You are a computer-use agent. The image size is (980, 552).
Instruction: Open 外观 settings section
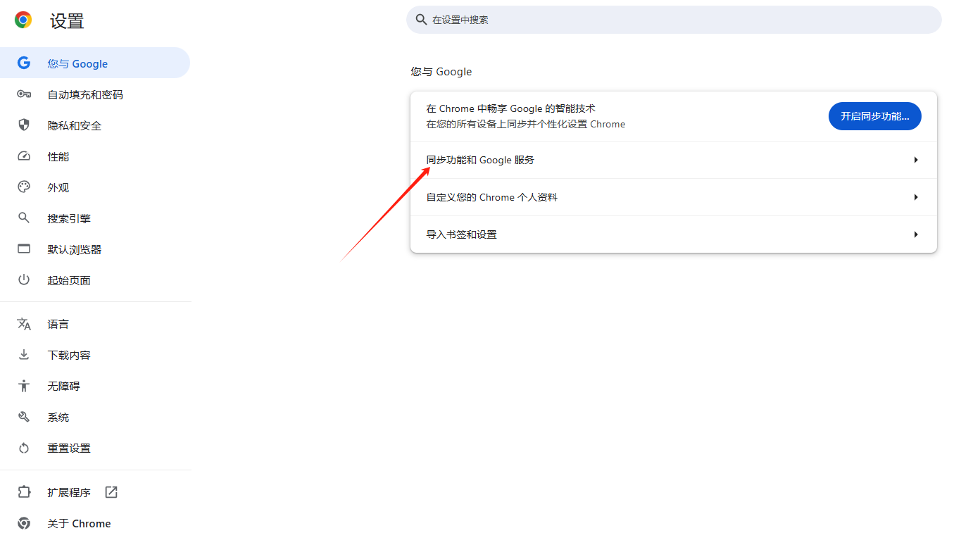tap(95, 187)
